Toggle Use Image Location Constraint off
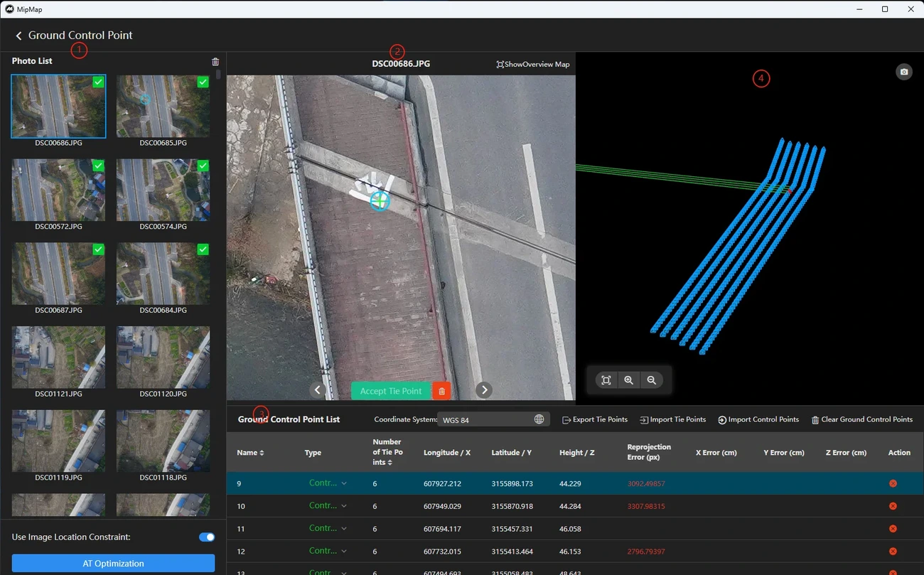This screenshot has width=924, height=575. pyautogui.click(x=206, y=537)
